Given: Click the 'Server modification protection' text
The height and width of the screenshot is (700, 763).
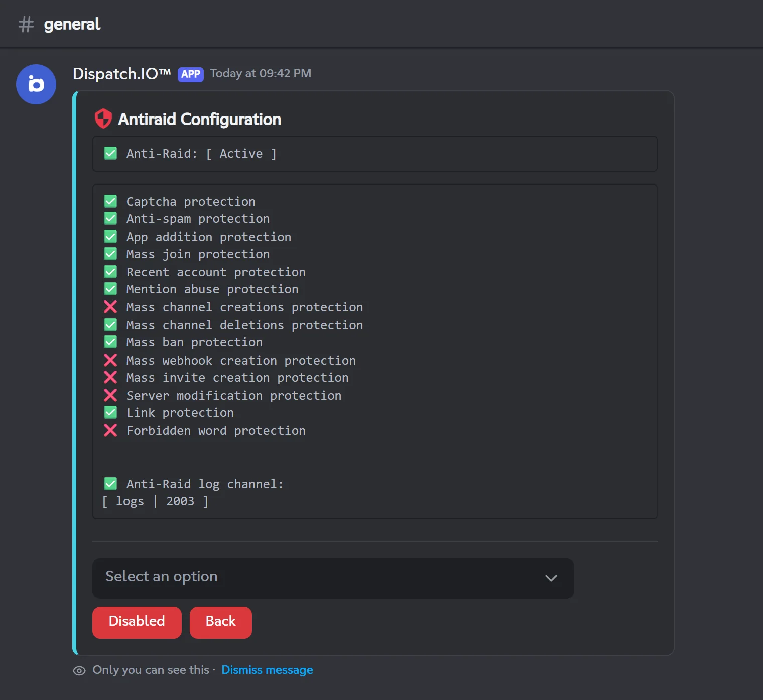Looking at the screenshot, I should pyautogui.click(x=234, y=396).
